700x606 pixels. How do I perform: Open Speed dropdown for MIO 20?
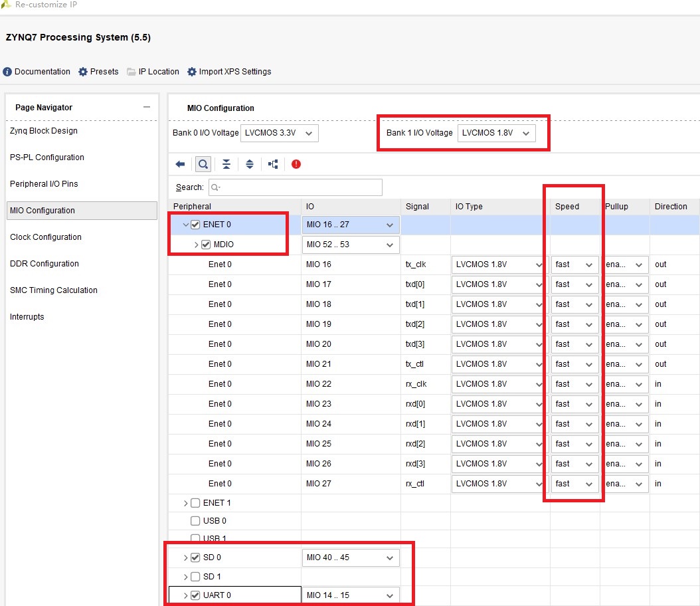point(574,344)
